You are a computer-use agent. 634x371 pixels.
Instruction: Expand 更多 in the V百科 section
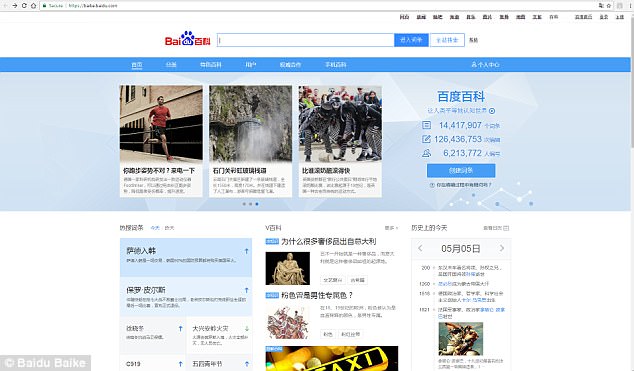391,228
